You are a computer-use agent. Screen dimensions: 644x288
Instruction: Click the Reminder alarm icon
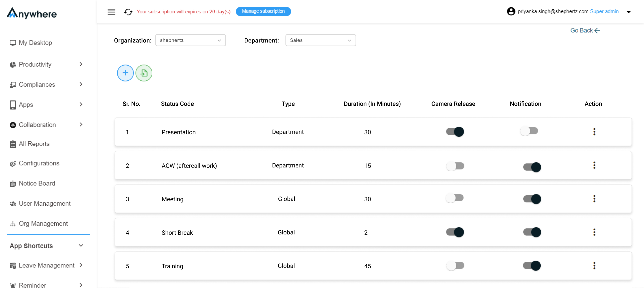[13, 285]
